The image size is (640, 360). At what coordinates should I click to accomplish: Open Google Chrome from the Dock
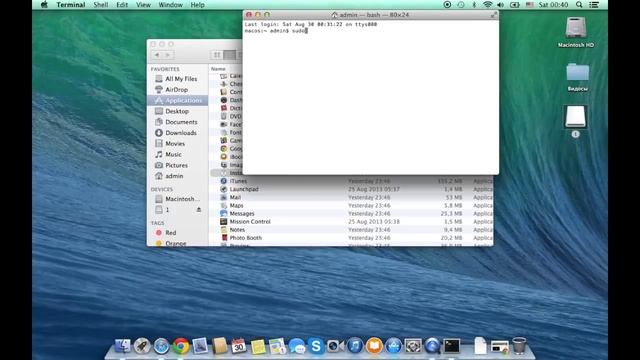181,346
